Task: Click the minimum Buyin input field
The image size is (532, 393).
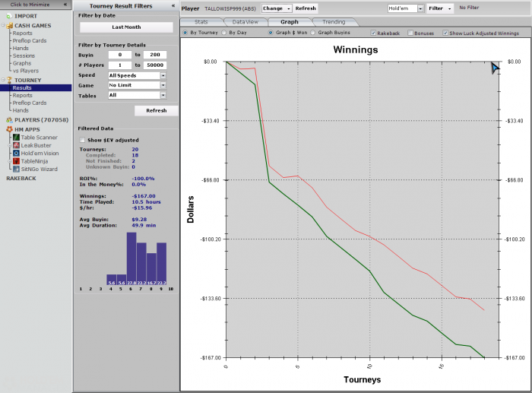Action: pos(119,55)
